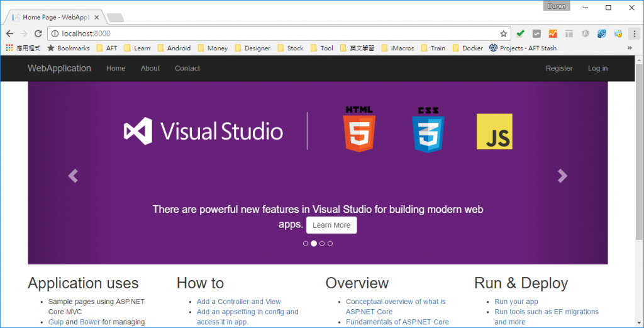Open the 英文學習 bookmark folder
This screenshot has width=644, height=328.
[357, 48]
